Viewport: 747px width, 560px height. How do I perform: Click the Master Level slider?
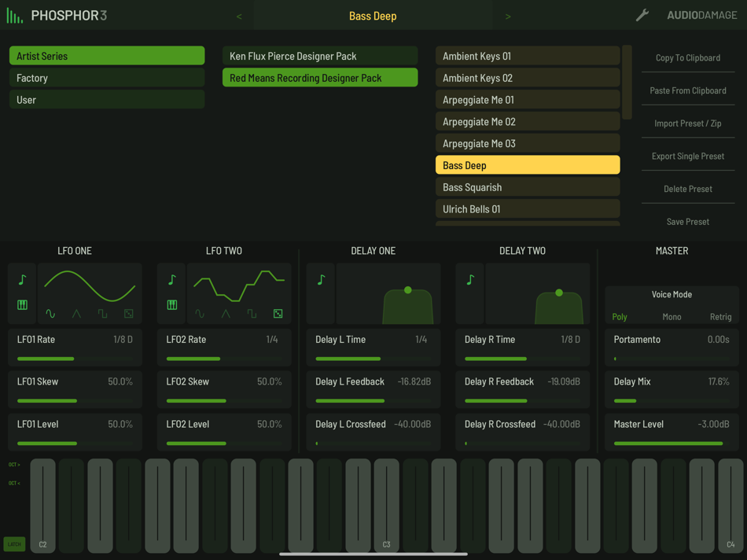click(x=672, y=443)
